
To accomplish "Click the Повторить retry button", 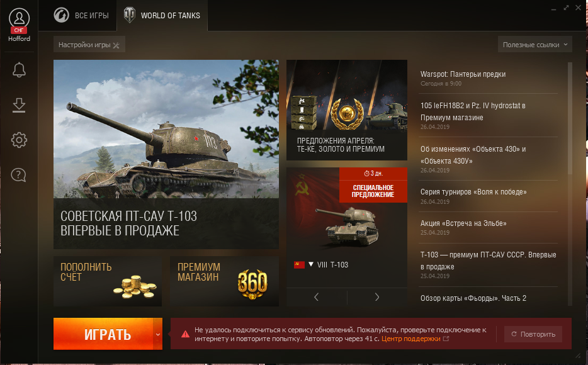I will [x=533, y=334].
